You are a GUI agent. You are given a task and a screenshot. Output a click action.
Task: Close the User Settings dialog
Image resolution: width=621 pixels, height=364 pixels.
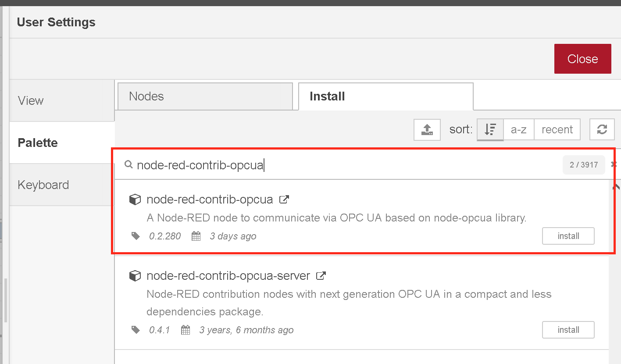pyautogui.click(x=582, y=59)
